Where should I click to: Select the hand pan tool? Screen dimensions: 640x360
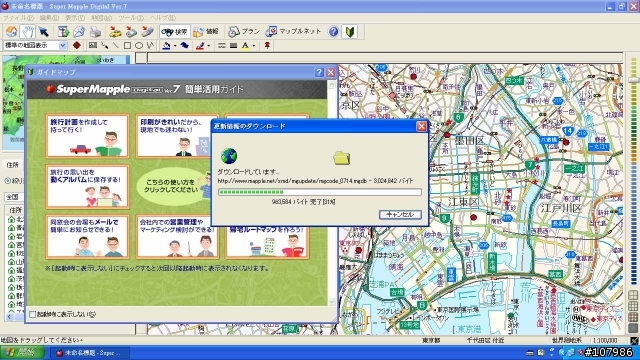(27, 31)
